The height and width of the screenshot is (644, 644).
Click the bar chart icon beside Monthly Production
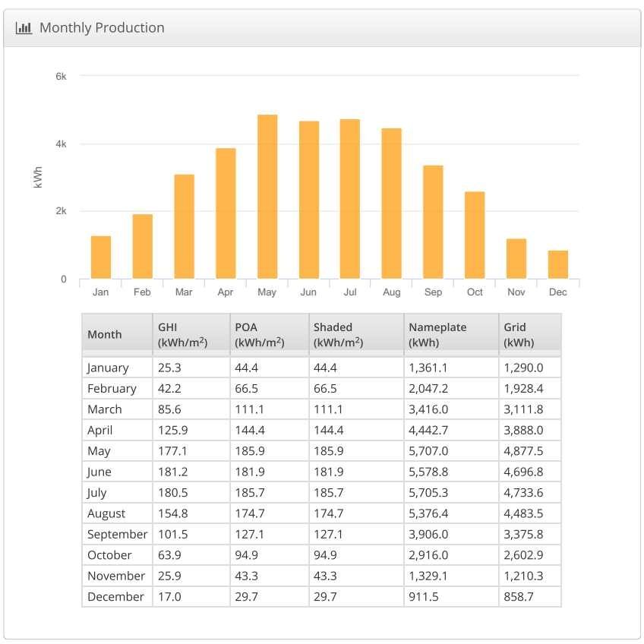pos(24,28)
